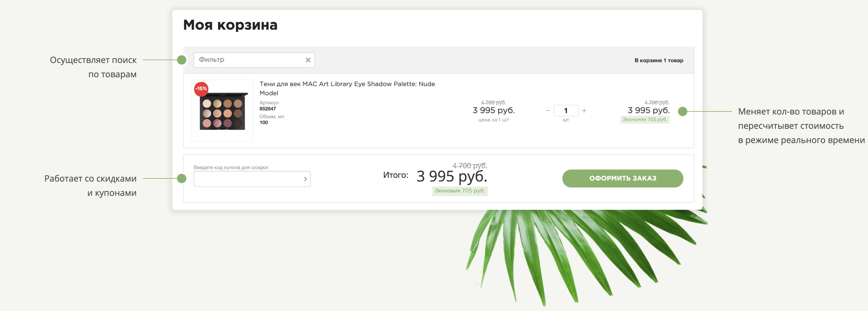Decrease product quantity with the minus icon
This screenshot has height=311, width=868.
(x=547, y=110)
